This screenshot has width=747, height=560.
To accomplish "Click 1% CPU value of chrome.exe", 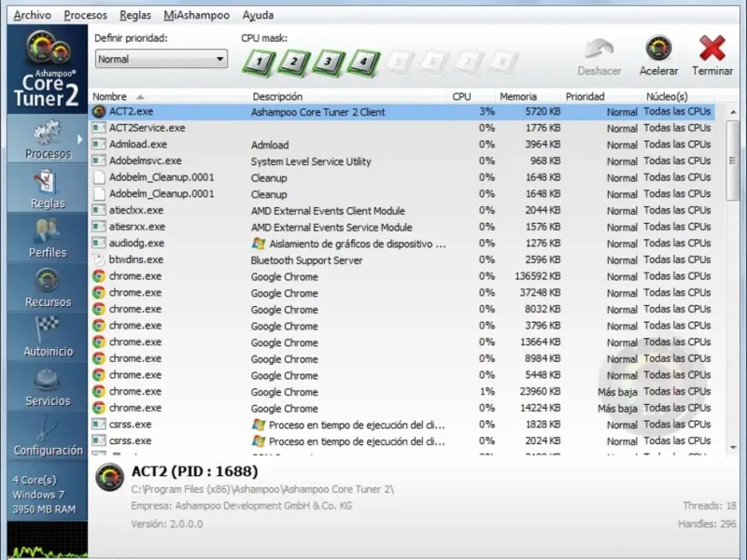I will 486,392.
